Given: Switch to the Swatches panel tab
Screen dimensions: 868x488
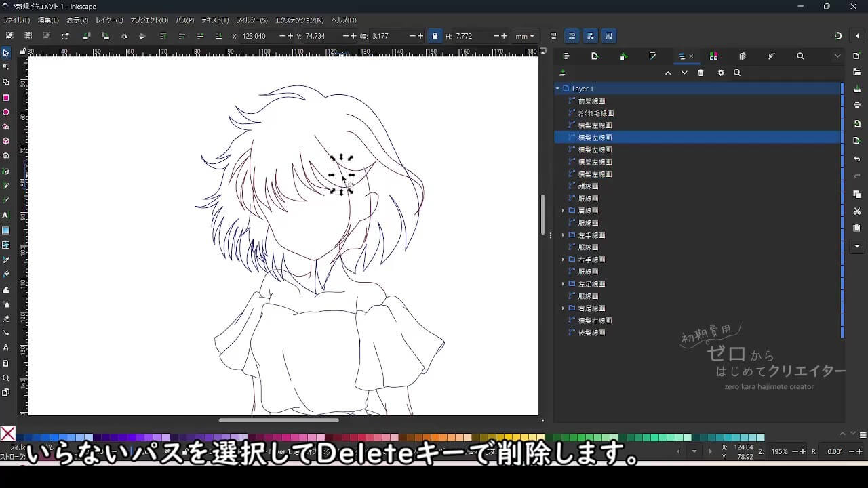Looking at the screenshot, I should coord(713,56).
